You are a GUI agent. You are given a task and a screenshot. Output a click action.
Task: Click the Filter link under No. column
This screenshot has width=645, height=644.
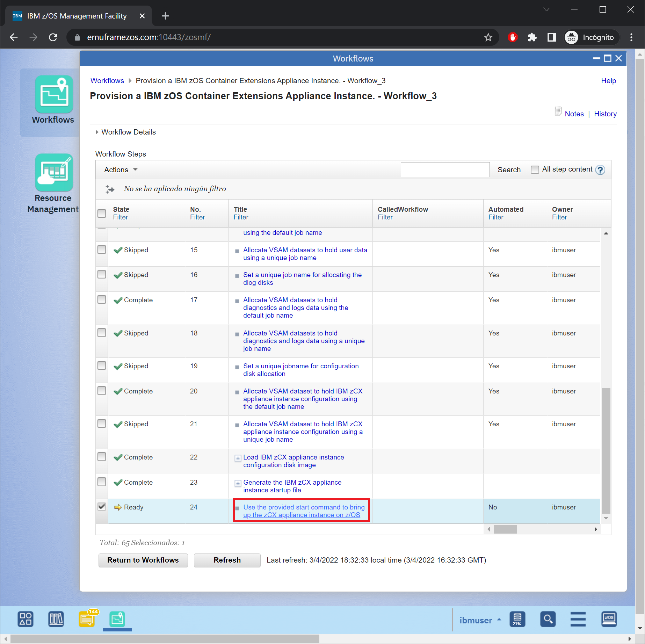pos(197,217)
